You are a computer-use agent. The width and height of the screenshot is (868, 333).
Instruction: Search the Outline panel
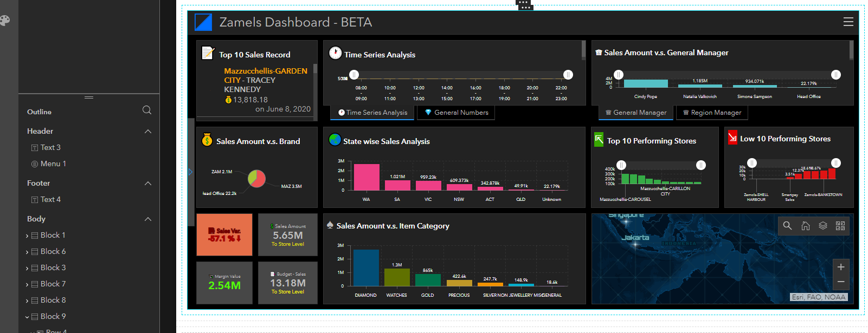tap(147, 110)
